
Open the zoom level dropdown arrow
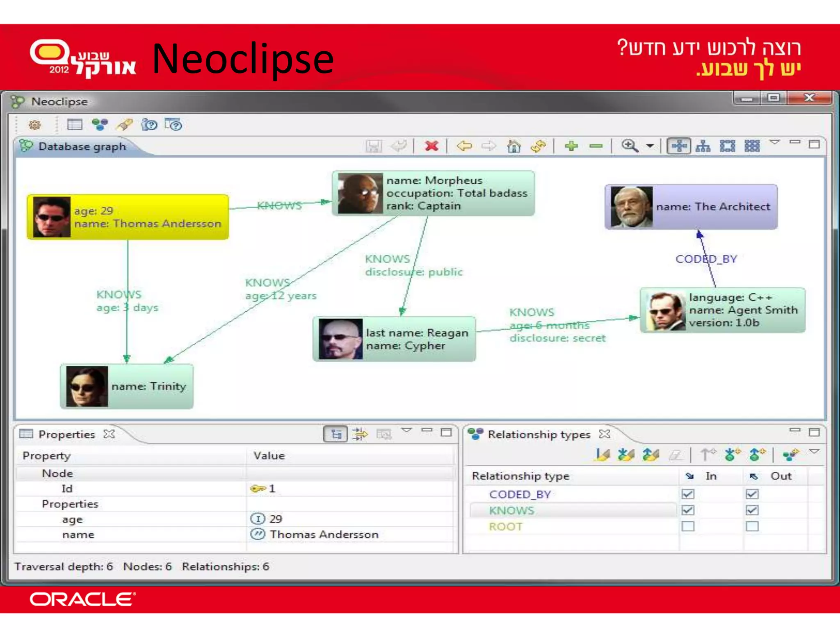(650, 146)
